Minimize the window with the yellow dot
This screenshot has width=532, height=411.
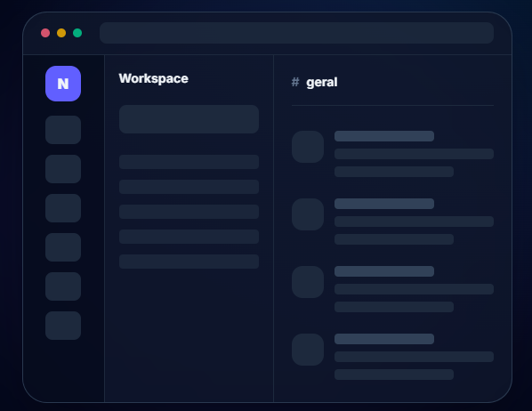tap(61, 33)
